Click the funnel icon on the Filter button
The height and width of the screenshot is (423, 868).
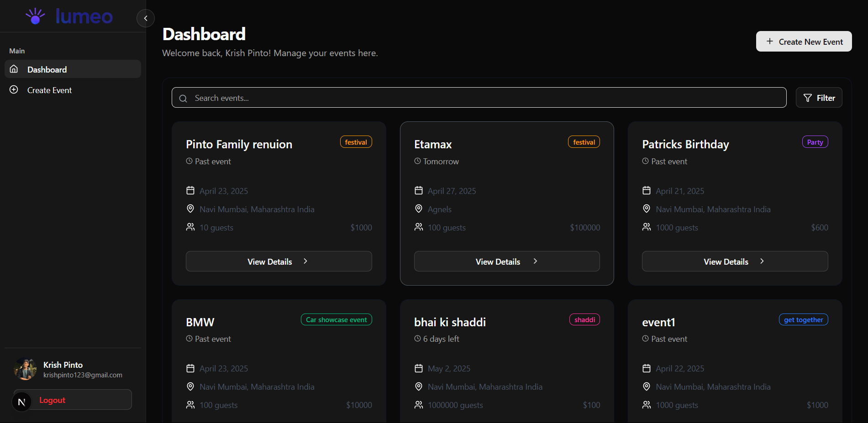[x=807, y=97]
